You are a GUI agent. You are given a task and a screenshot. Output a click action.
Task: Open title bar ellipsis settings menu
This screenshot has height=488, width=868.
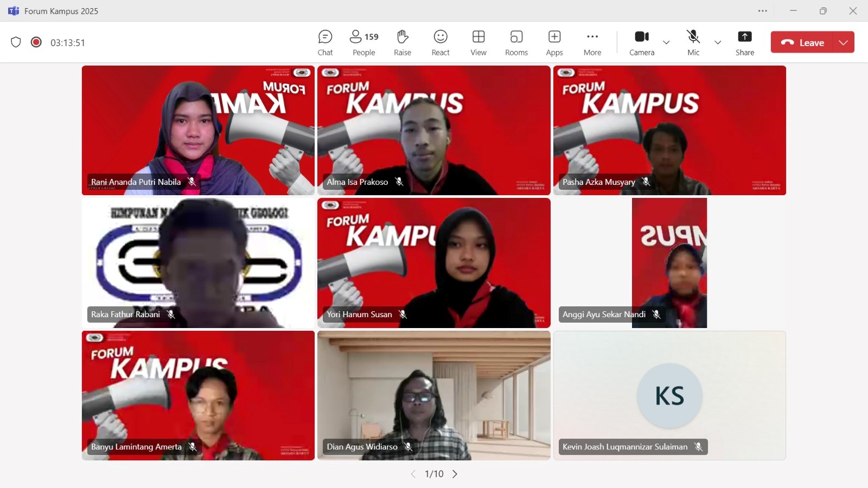tap(763, 11)
